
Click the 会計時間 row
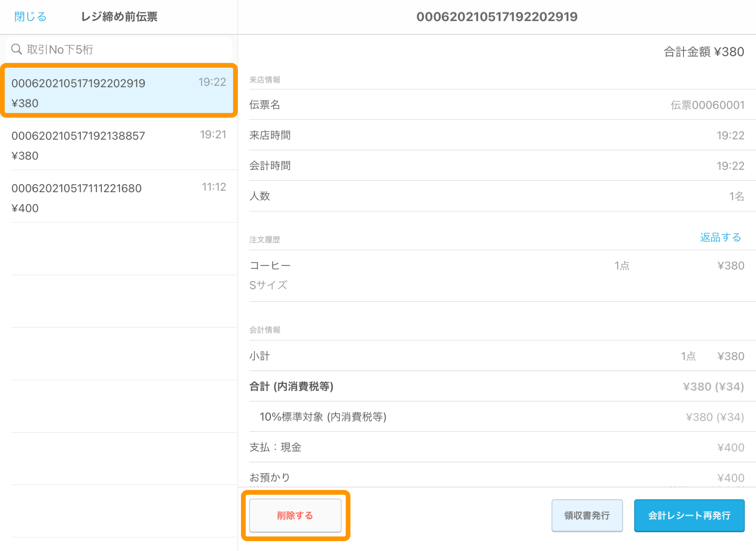tap(496, 166)
